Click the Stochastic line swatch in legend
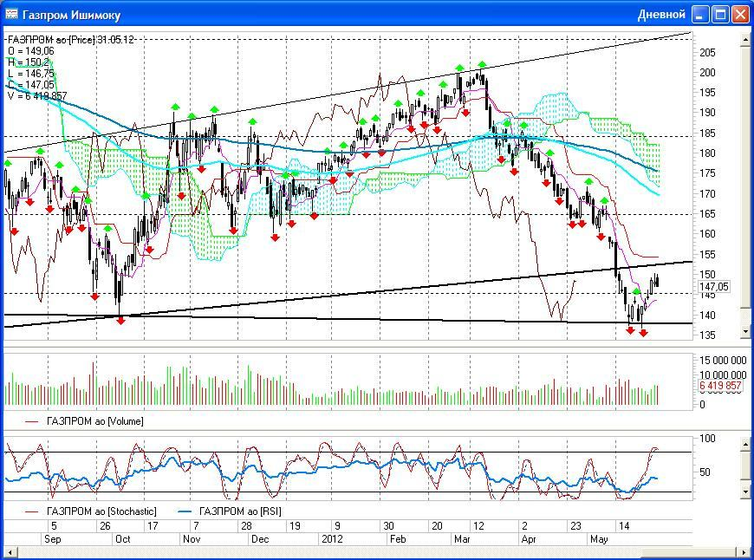Image resolution: width=754 pixels, height=560 pixels. coord(32,511)
